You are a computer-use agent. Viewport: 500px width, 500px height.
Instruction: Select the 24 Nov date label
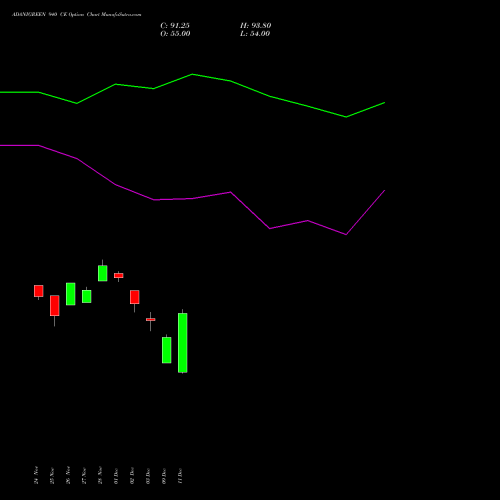[36, 475]
